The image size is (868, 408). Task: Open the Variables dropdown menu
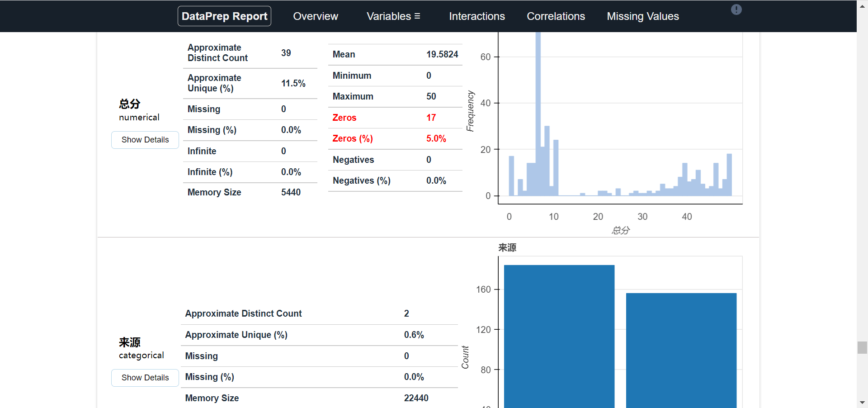(x=393, y=16)
